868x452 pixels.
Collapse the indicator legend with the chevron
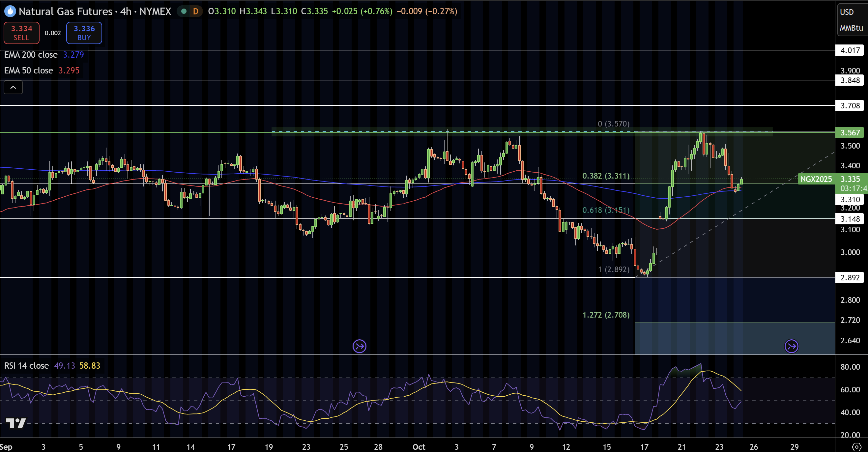(x=13, y=88)
